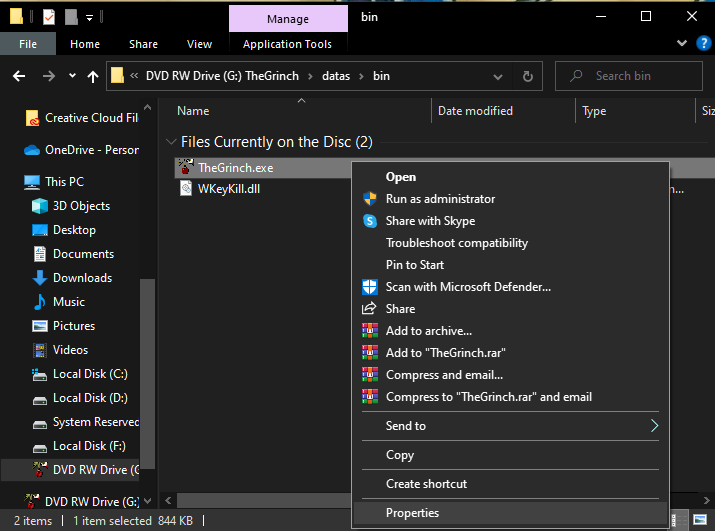Image resolution: width=715 pixels, height=531 pixels.
Task: Click the 3D Objects cube icon
Action: pyautogui.click(x=40, y=206)
